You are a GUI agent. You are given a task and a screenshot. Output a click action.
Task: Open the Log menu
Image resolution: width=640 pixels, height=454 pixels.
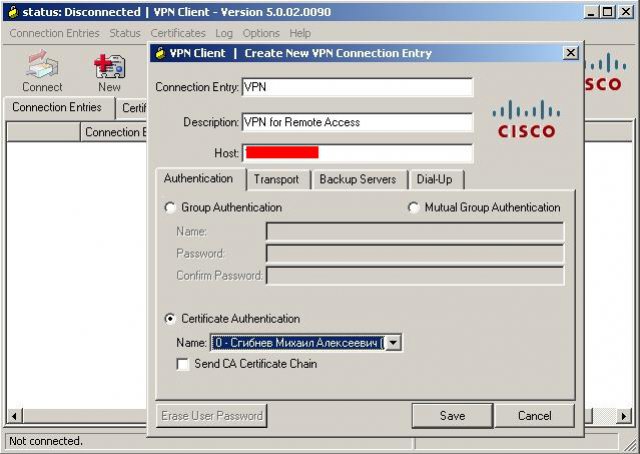(x=224, y=33)
